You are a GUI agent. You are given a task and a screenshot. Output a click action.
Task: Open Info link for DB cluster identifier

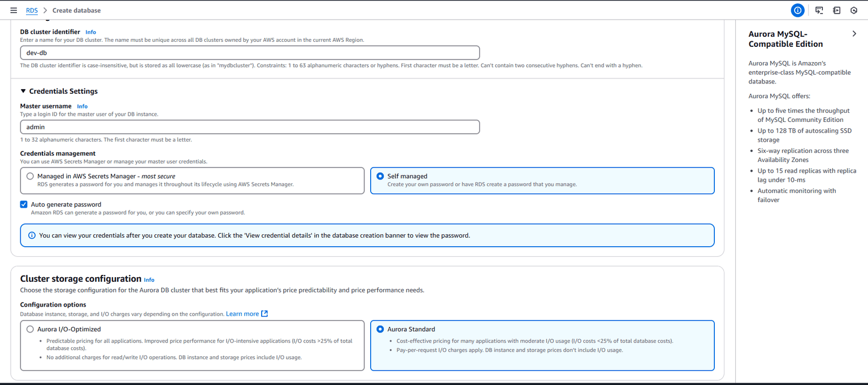pos(90,32)
